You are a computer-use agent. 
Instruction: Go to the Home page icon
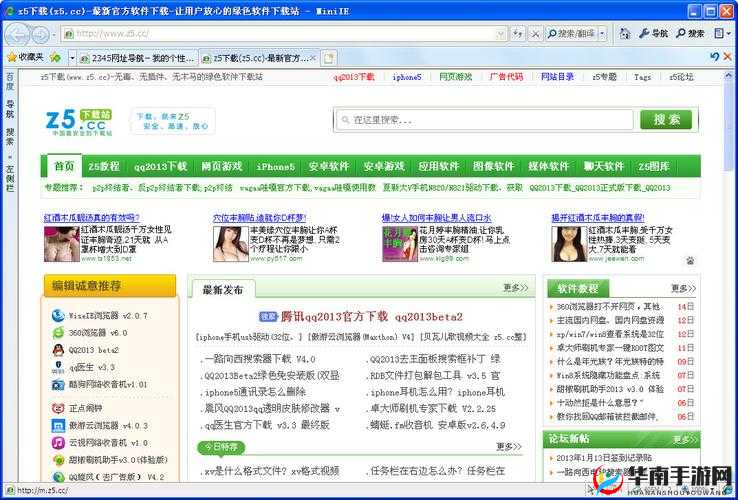coord(625,33)
